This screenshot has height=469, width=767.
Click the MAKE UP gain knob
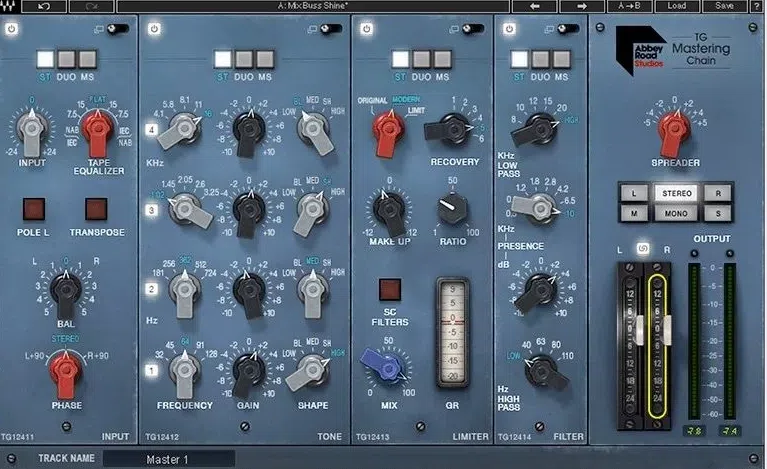[x=389, y=210]
